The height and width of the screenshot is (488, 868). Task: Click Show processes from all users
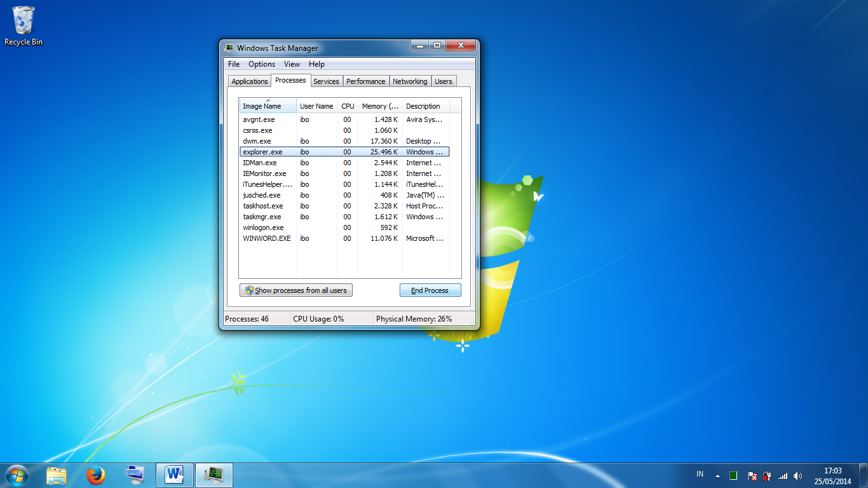(295, 290)
